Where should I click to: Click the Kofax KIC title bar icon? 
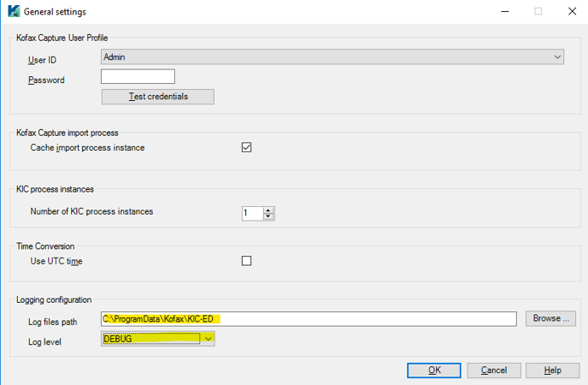tap(14, 11)
